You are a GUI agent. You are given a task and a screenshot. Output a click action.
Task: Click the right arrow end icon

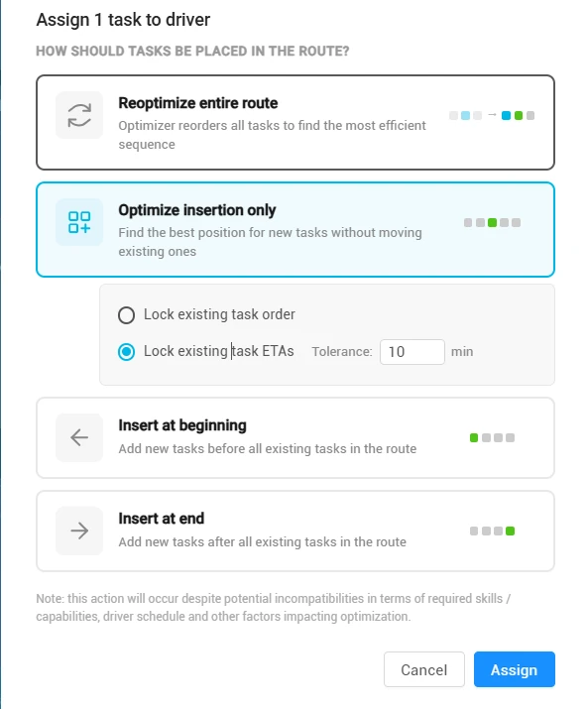tap(79, 531)
